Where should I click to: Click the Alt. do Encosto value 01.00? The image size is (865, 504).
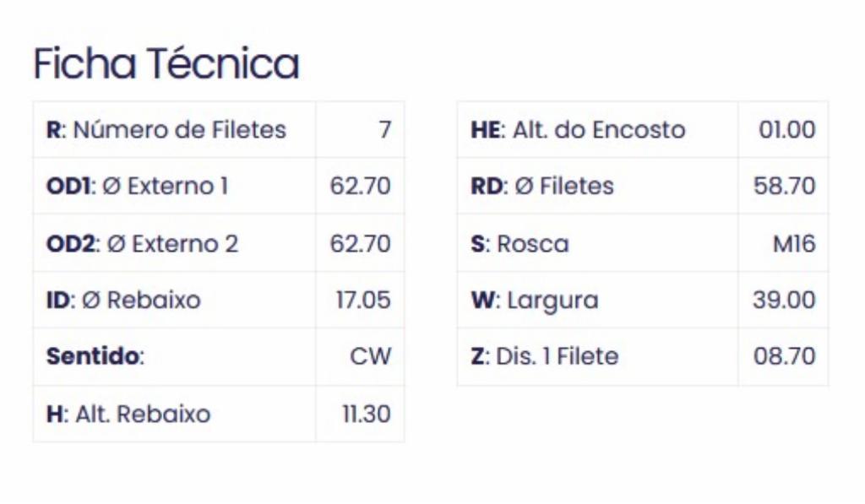tap(787, 130)
